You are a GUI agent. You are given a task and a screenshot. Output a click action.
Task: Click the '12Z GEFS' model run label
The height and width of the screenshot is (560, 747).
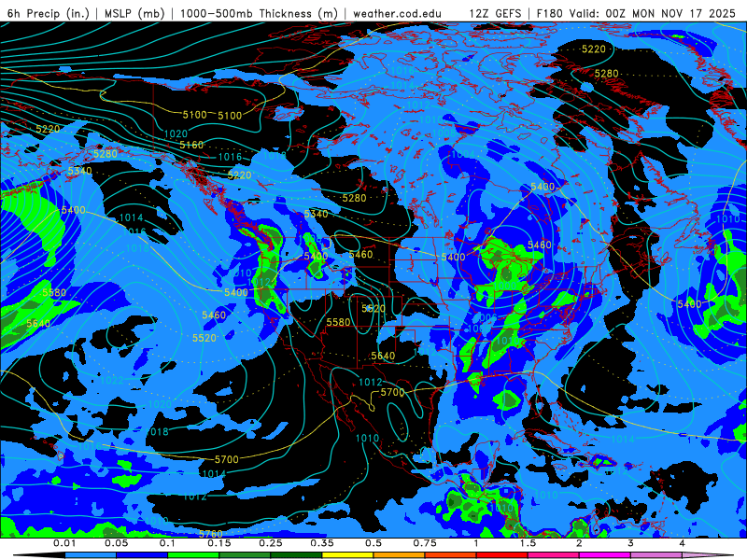tap(496, 13)
